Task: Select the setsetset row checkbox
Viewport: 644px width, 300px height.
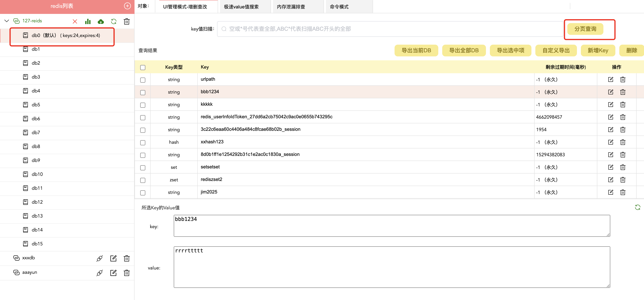Action: tap(143, 168)
